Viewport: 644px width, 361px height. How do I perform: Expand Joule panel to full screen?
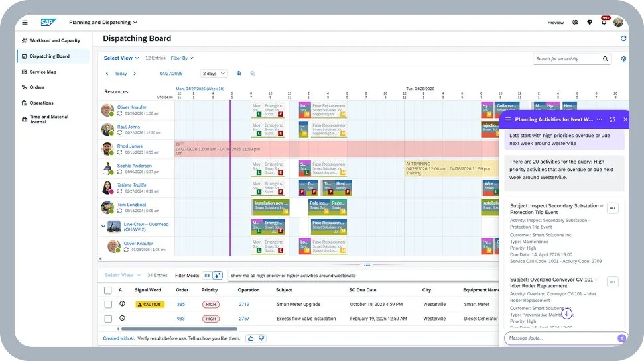612,119
